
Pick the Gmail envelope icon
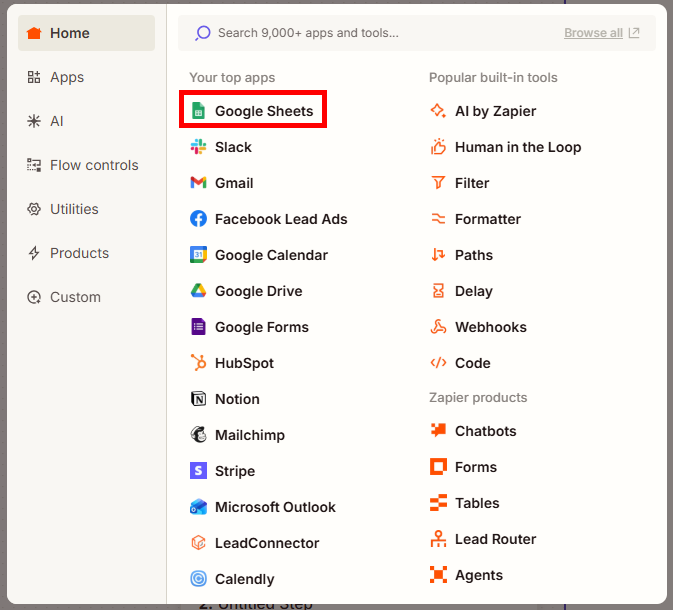tap(198, 183)
